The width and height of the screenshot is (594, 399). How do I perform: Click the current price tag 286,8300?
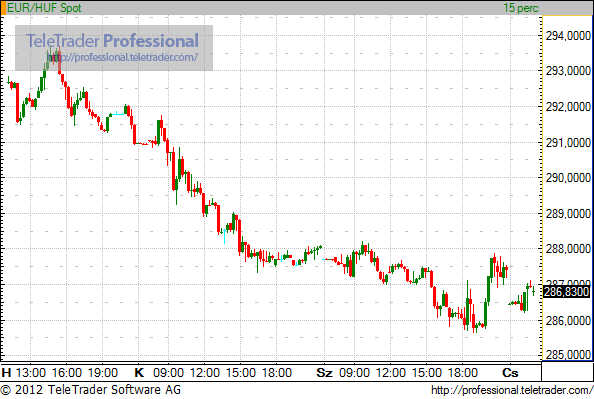(566, 292)
